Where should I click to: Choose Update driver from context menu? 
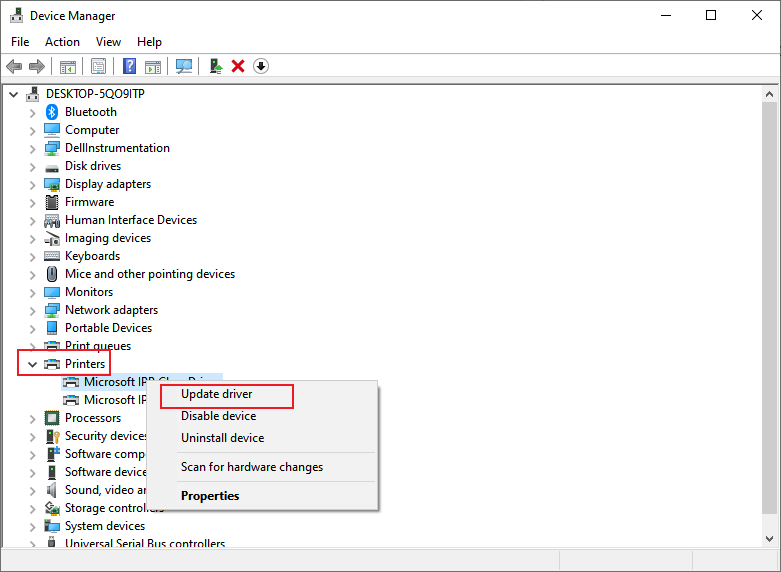coord(262,394)
